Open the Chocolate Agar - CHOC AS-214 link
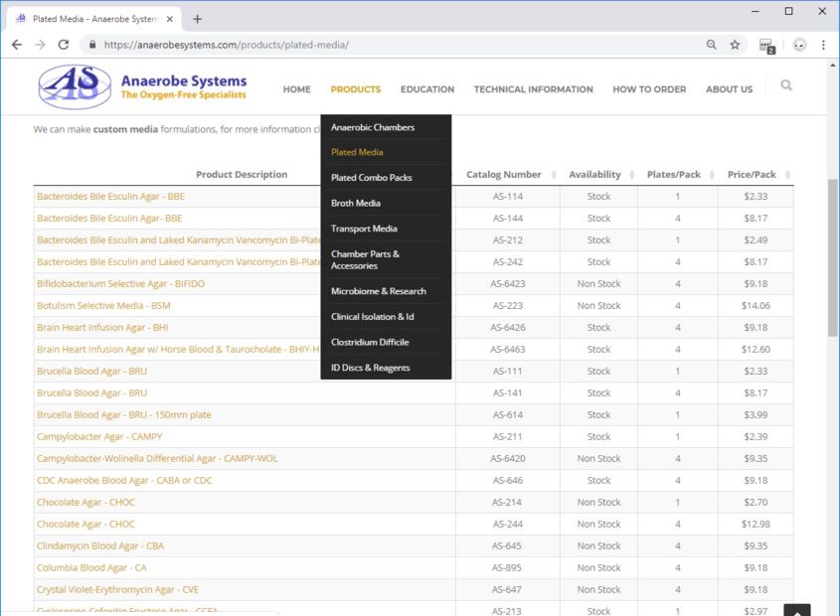Image resolution: width=840 pixels, height=616 pixels. pyautogui.click(x=85, y=503)
